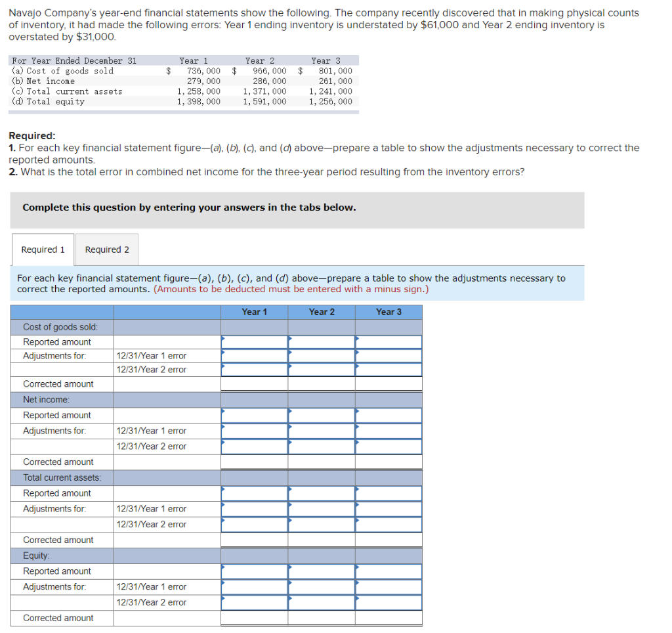Click Equity Reported amount Year 1 field
The image size is (672, 633).
click(x=255, y=572)
